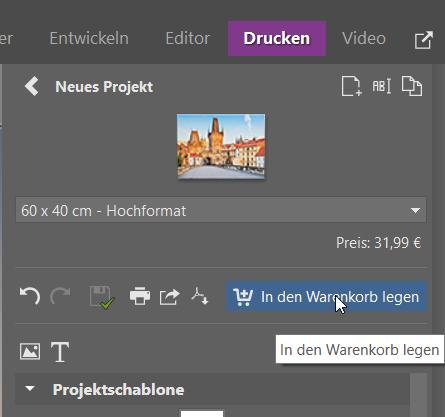Click In den Warenkorb legen button
445x417 pixels.
tap(326, 296)
